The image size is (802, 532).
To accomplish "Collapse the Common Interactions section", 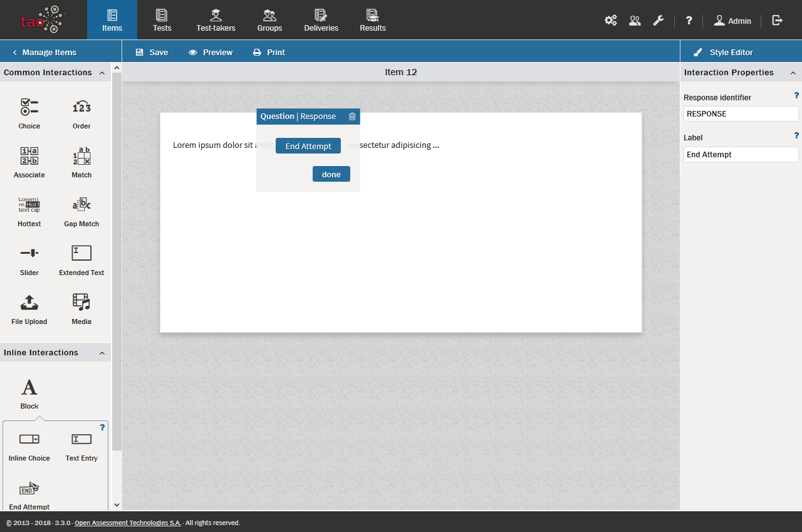I will [102, 73].
